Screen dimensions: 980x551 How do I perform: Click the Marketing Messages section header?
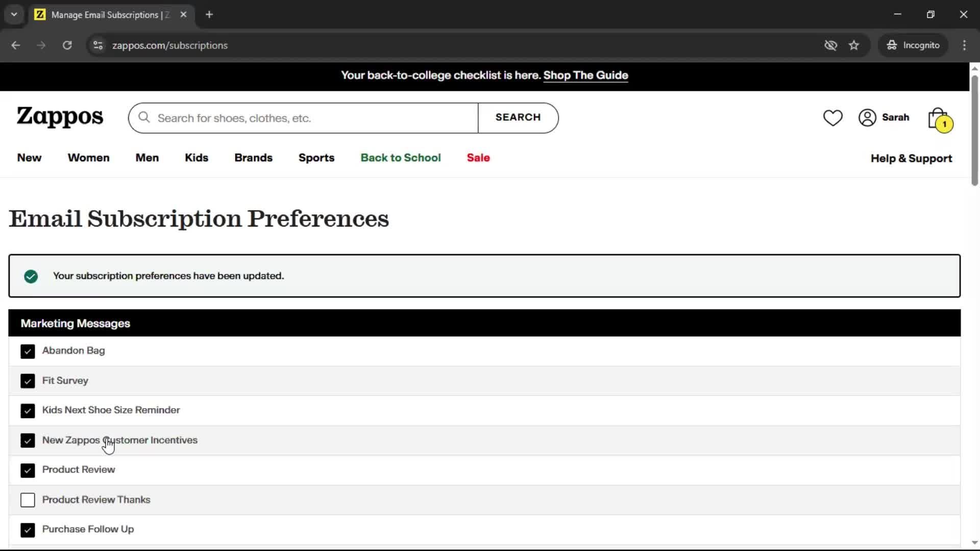(484, 323)
